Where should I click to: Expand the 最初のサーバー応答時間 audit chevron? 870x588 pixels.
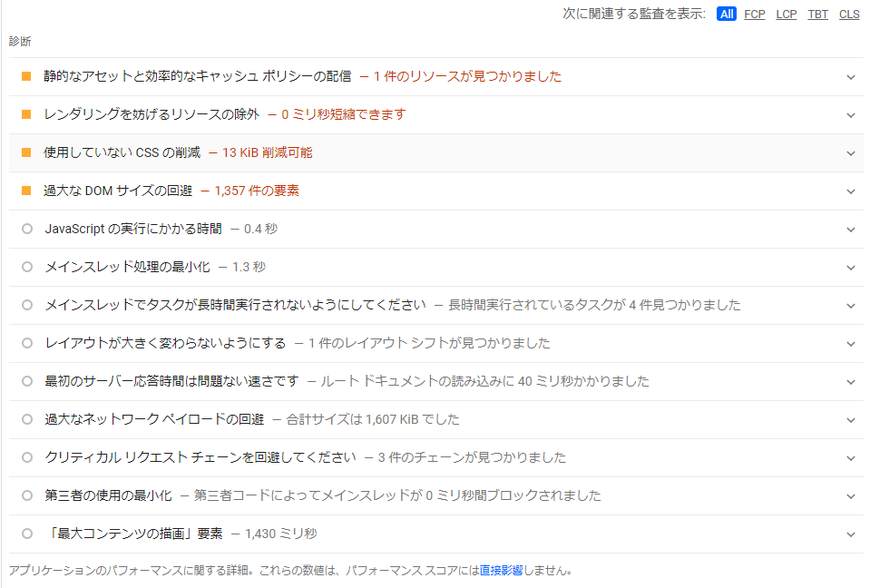click(x=851, y=382)
